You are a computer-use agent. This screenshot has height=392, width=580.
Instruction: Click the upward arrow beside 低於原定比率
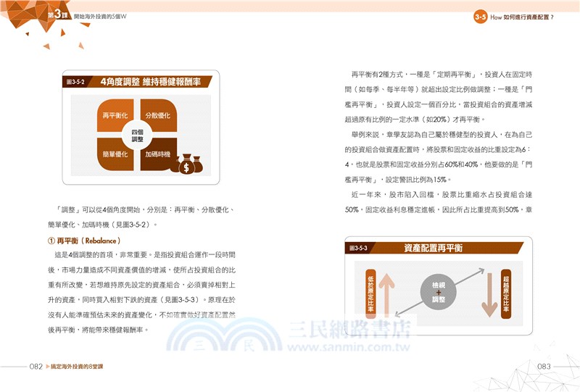point(386,294)
